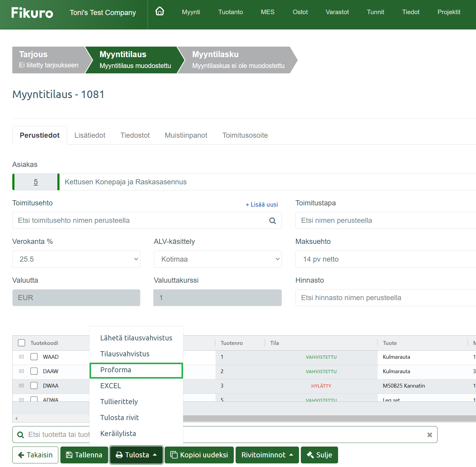This screenshot has width=476, height=467.
Task: Focus the Maksuehto field 14 pv netto
Action: [386, 259]
